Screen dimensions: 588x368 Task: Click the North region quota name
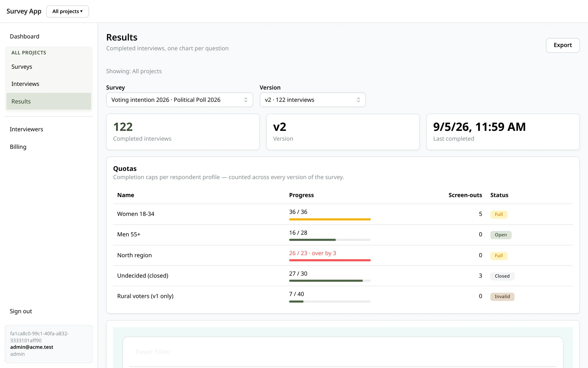coord(134,255)
